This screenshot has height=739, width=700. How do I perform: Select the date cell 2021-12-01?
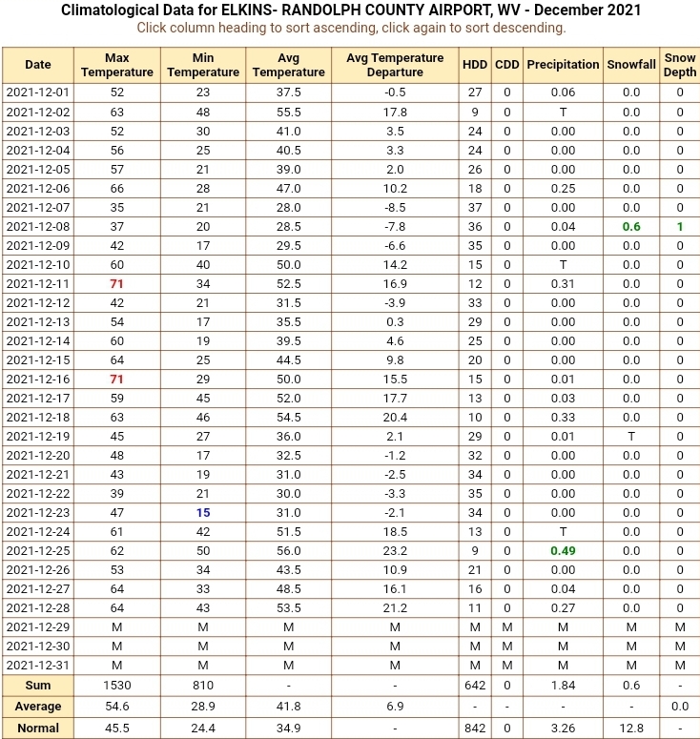click(38, 92)
